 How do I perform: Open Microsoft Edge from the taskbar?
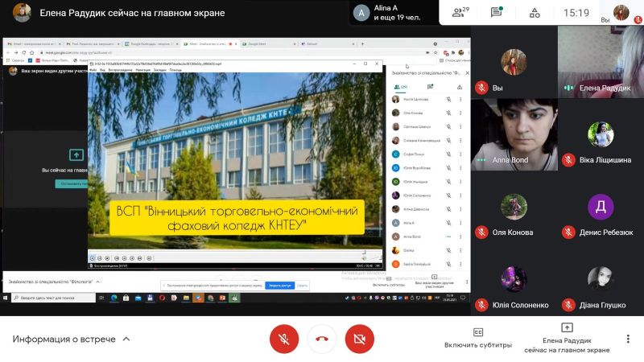point(114,298)
